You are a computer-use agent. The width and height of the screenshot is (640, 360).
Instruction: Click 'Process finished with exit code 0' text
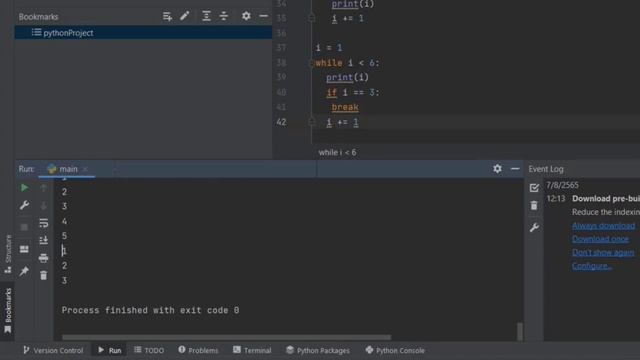[150, 310]
